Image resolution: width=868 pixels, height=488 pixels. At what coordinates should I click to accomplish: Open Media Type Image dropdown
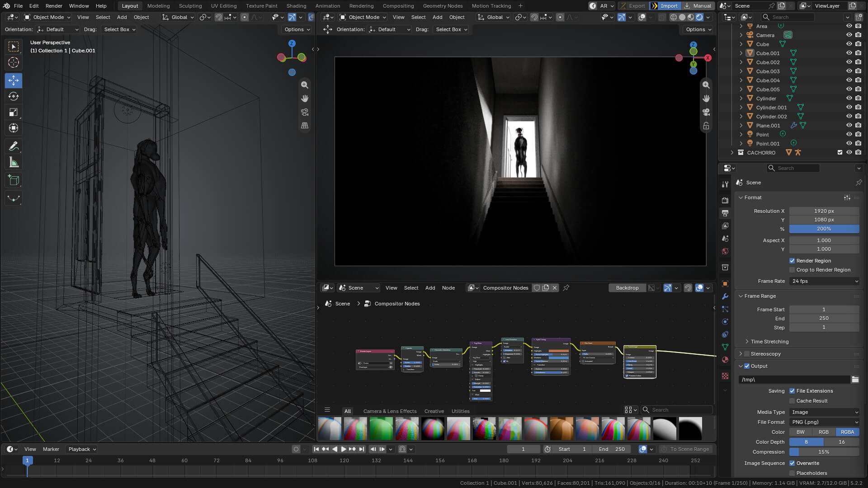click(824, 412)
